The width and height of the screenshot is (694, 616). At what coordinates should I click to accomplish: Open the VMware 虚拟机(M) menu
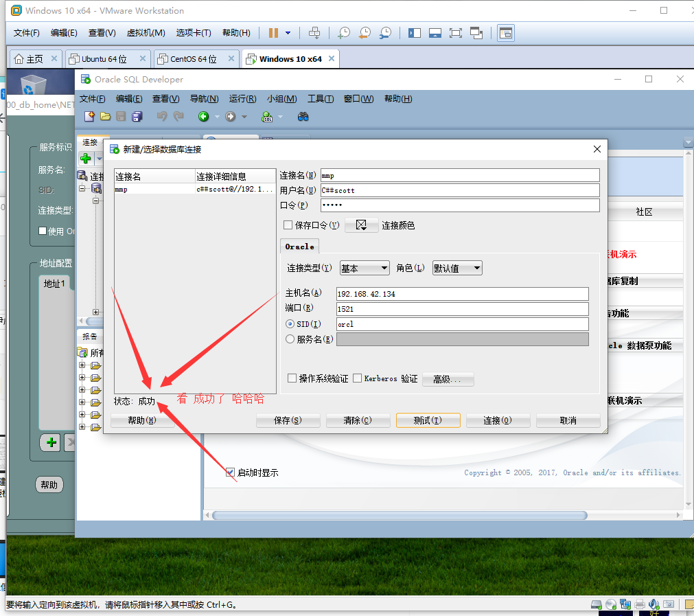click(146, 33)
